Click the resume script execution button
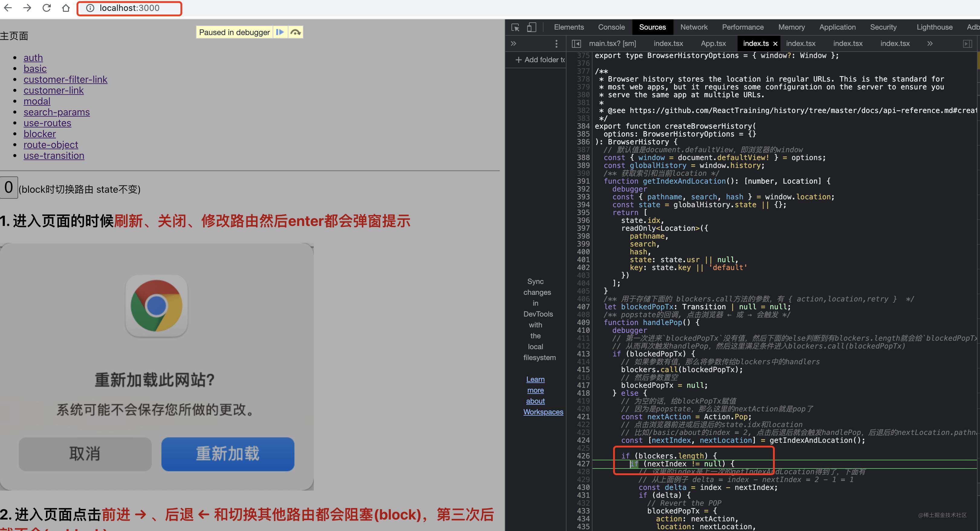Viewport: 980px width, 531px height. coord(279,32)
